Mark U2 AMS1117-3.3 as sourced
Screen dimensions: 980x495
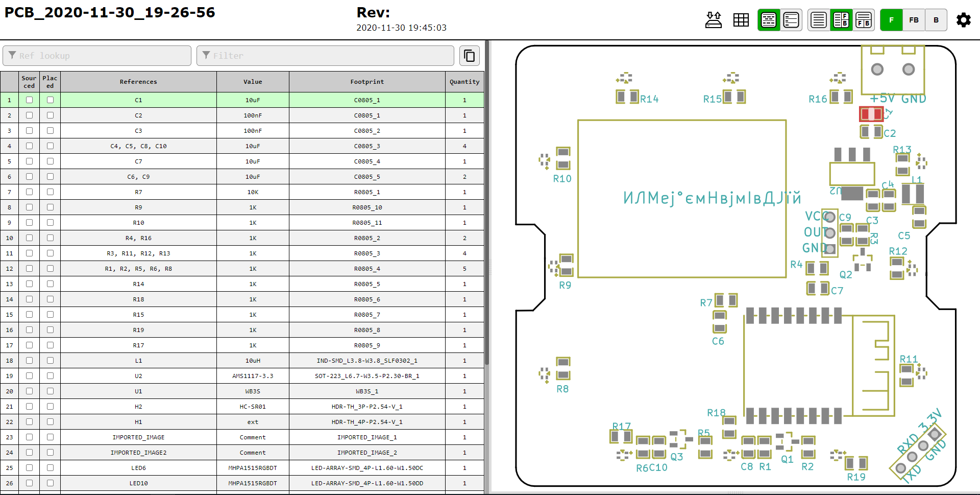pos(29,376)
